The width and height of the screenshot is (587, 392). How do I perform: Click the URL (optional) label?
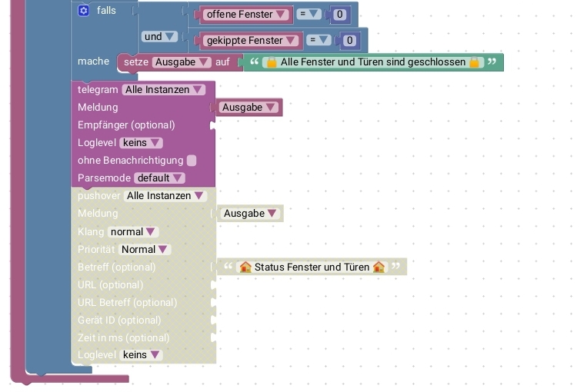tap(111, 285)
